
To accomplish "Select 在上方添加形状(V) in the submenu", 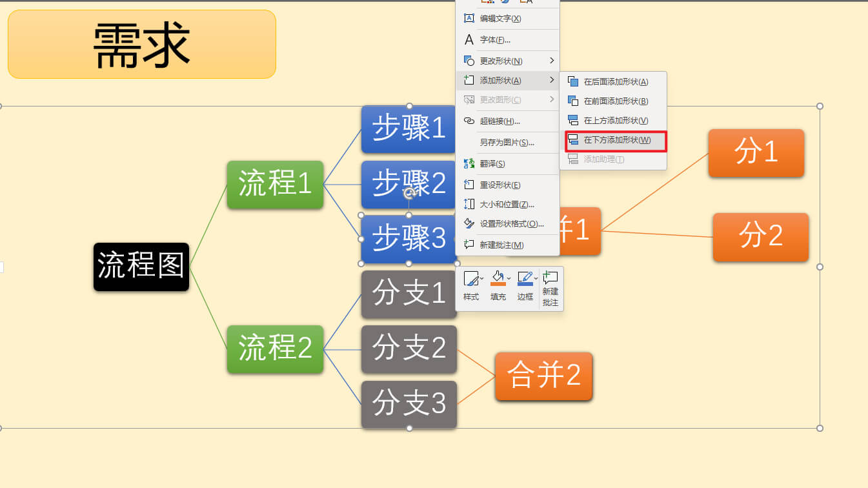I will [x=613, y=121].
